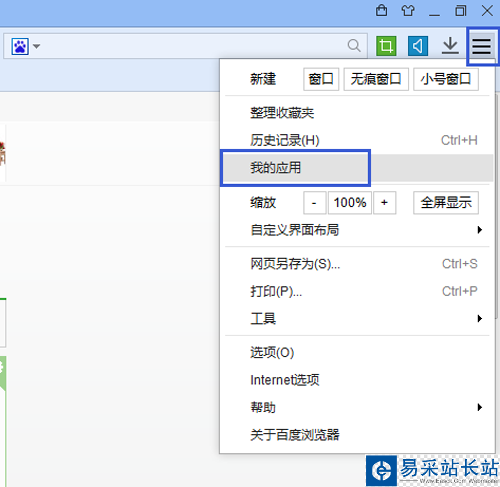Open the download manager arrow icon
The width and height of the screenshot is (500, 487).
click(x=450, y=46)
